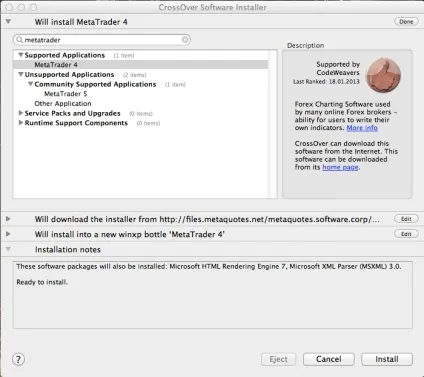
Task: Collapse Community Supported Applications group
Action: click(x=30, y=84)
